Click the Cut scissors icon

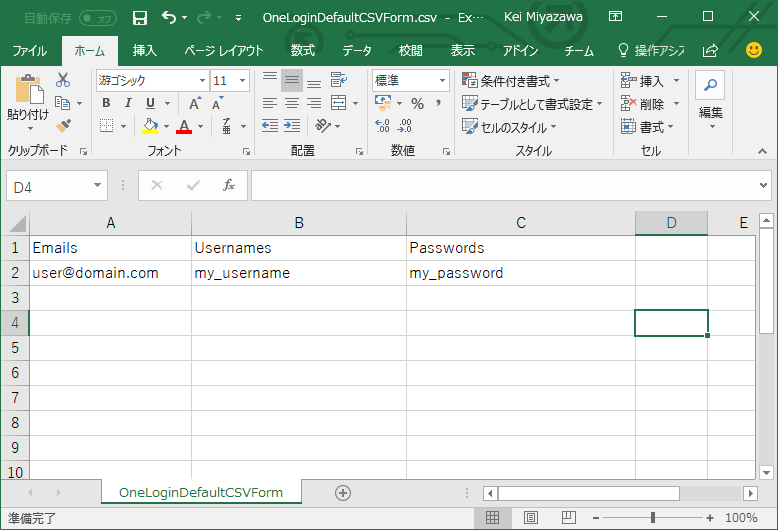(63, 80)
